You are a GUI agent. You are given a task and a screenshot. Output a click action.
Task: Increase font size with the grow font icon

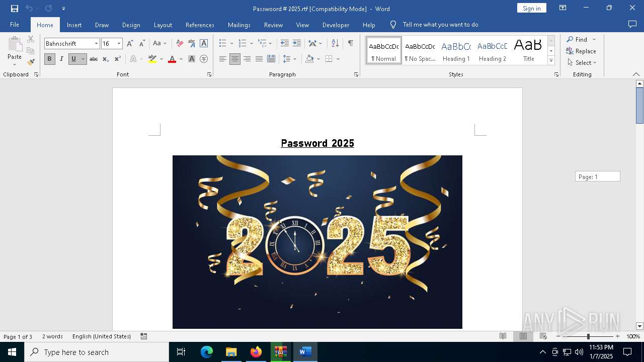pos(130,43)
